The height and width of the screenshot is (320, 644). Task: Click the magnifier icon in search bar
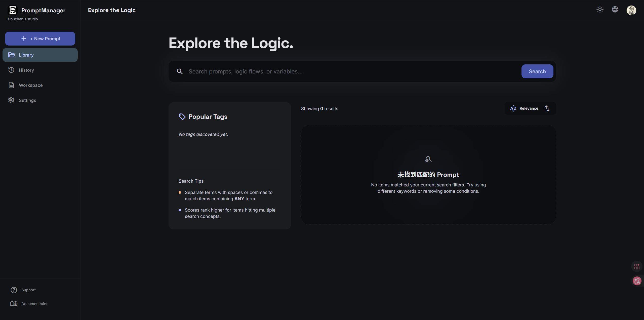tap(180, 71)
